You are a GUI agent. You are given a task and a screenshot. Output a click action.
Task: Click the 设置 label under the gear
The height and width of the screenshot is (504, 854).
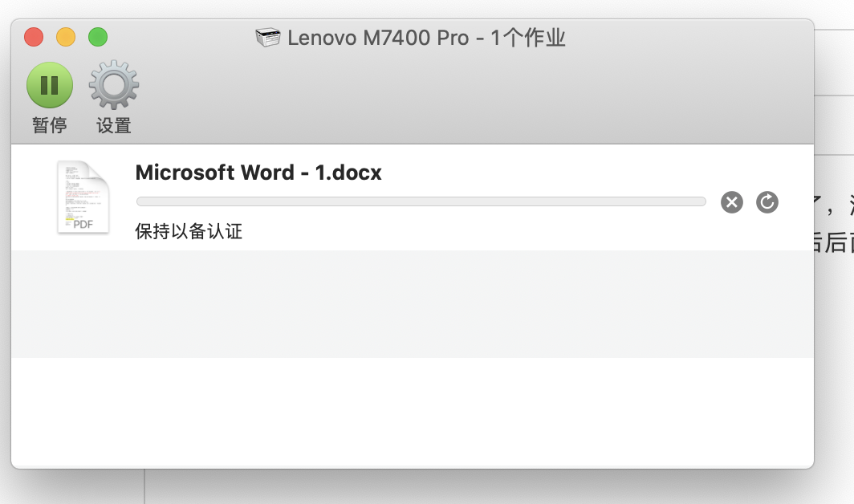(x=114, y=125)
